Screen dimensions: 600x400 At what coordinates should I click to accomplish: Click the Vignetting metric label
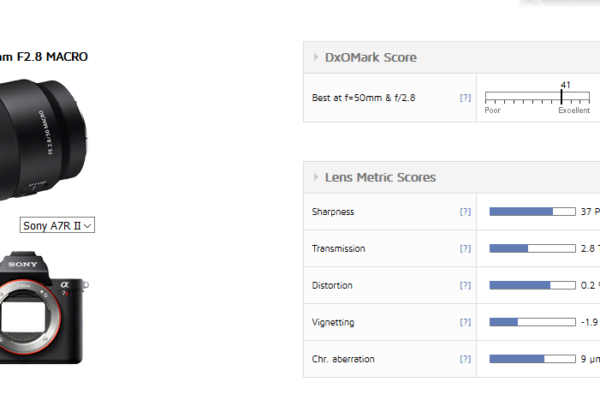pyautogui.click(x=334, y=322)
